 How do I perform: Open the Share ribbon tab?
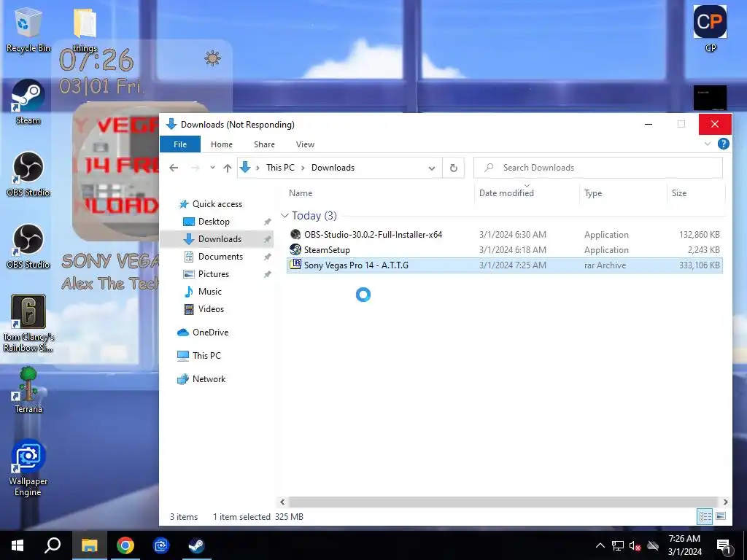pos(264,144)
